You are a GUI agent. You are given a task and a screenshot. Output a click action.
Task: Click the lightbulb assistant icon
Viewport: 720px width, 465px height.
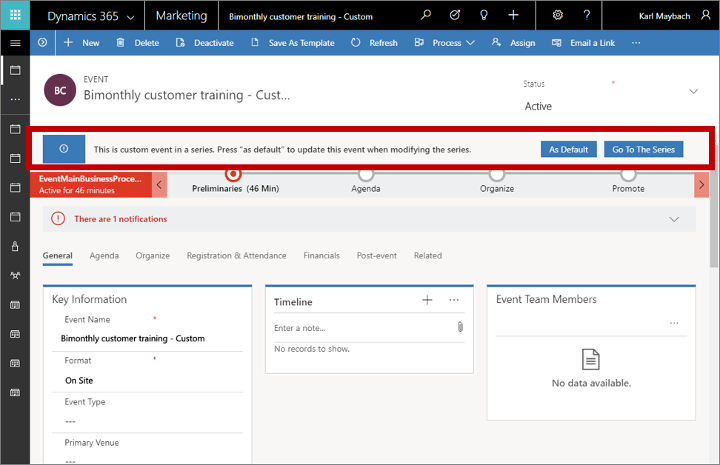[484, 15]
